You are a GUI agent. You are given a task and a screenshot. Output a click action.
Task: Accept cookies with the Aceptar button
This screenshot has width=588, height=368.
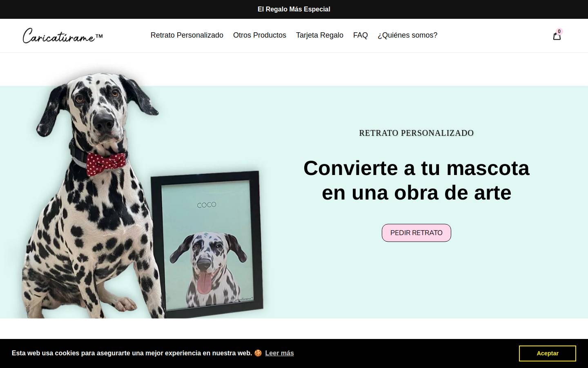tap(548, 353)
